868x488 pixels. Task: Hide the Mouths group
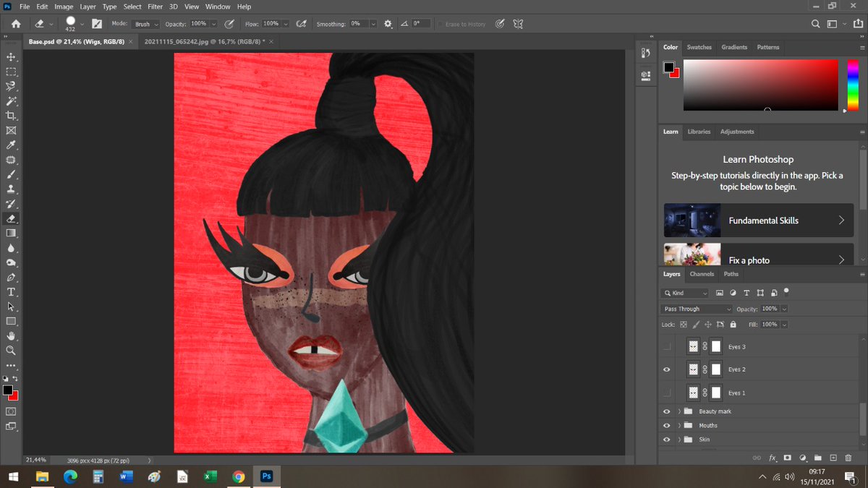click(x=667, y=426)
